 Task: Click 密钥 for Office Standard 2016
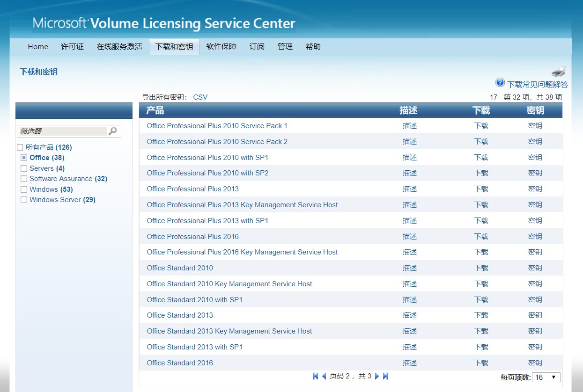pos(535,363)
